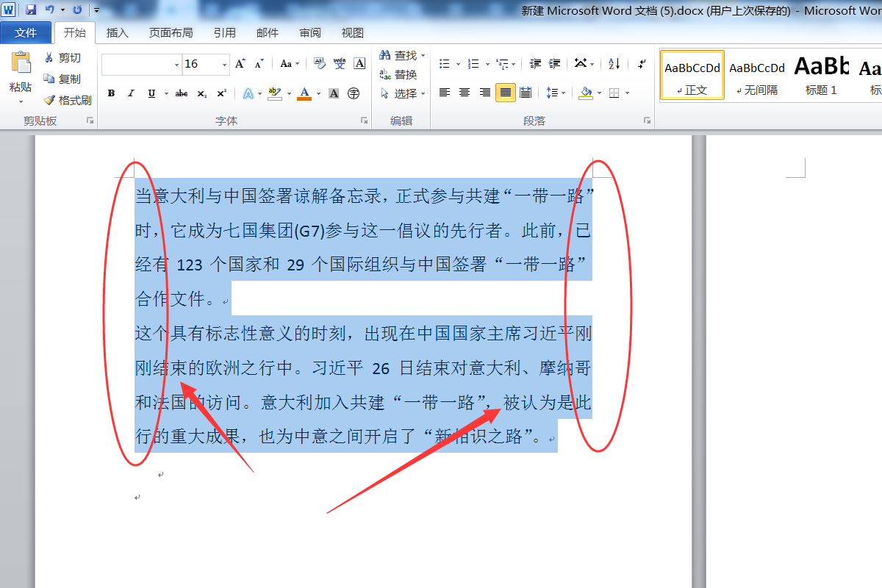This screenshot has width=882, height=588.
Task: Decrease font size with the shrink icon
Action: pos(259,64)
